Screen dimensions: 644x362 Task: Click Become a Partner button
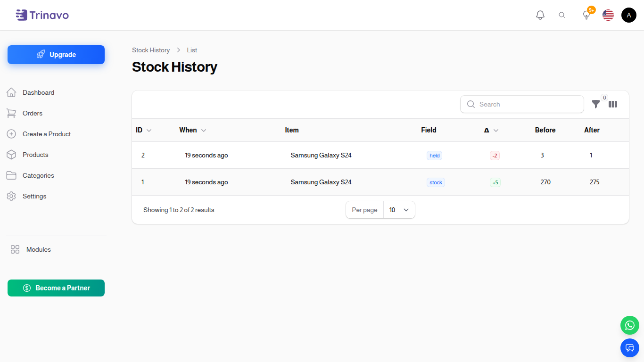(x=56, y=288)
